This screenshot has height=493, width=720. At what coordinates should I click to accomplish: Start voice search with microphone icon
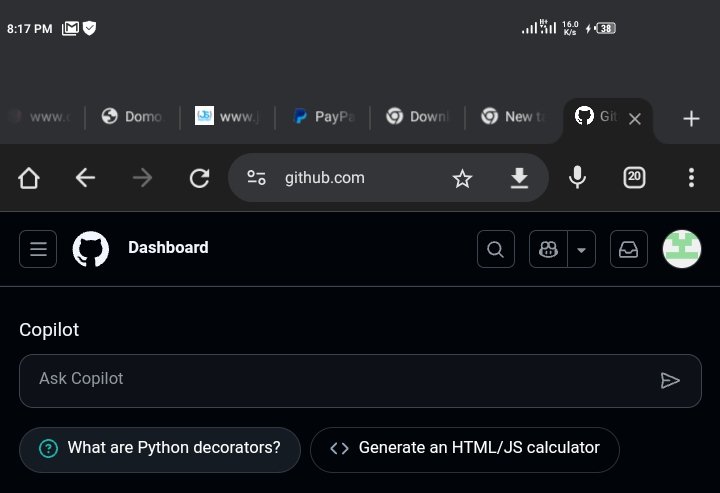577,178
